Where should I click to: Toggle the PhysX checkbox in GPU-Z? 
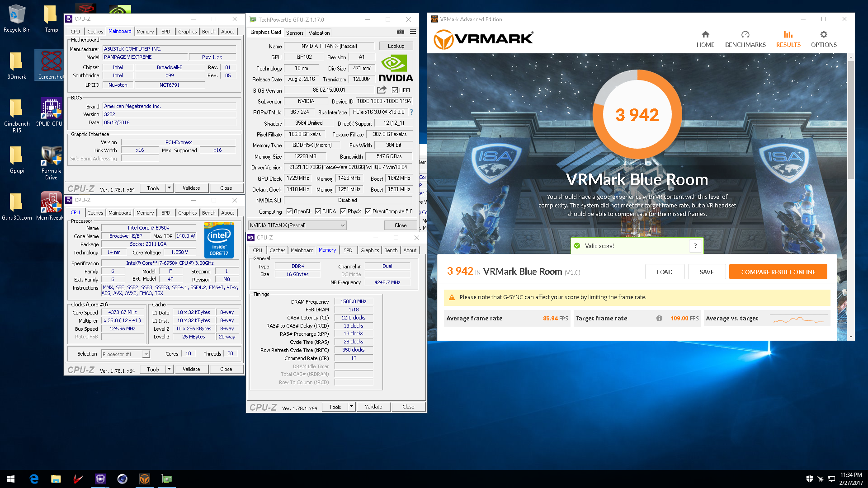pyautogui.click(x=343, y=211)
